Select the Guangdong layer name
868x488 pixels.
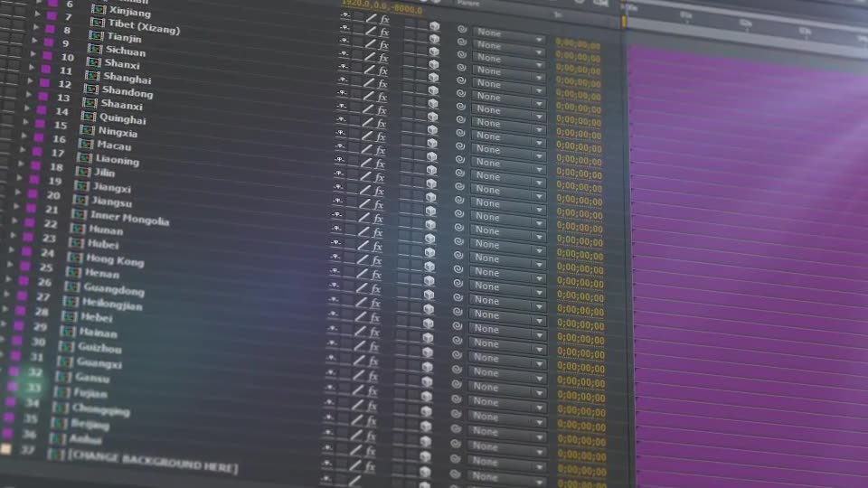coord(114,289)
